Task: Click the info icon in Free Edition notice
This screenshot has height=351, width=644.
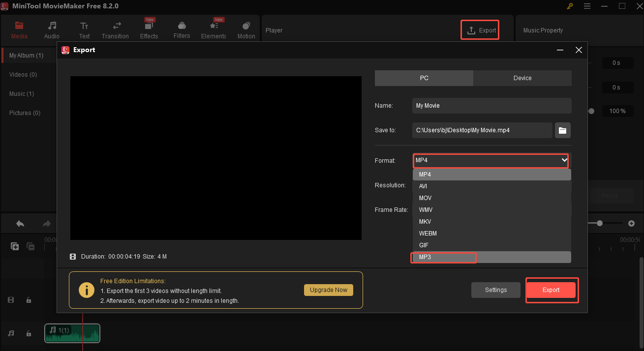Action: 87,290
